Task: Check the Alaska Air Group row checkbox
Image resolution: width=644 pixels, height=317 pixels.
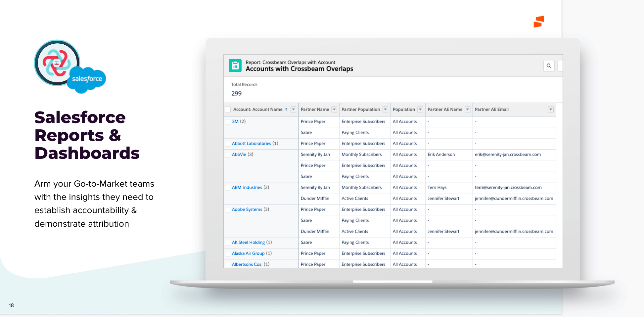Action: click(x=228, y=253)
